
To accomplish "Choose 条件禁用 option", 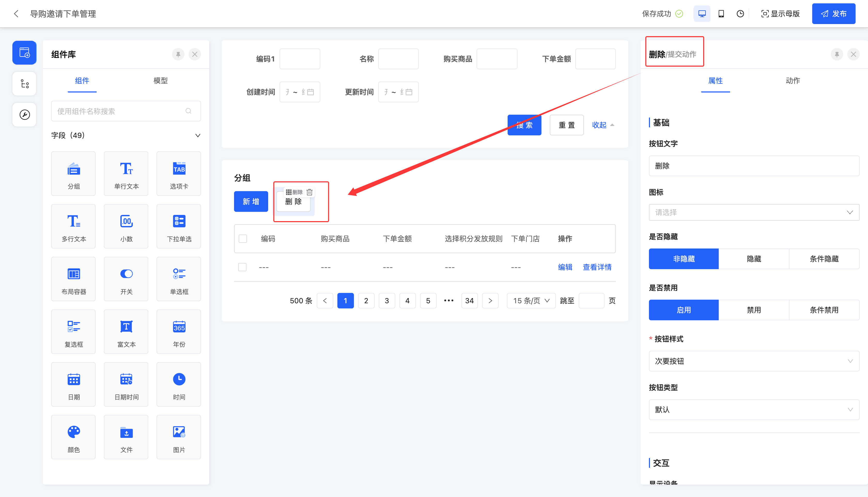I will [x=824, y=310].
